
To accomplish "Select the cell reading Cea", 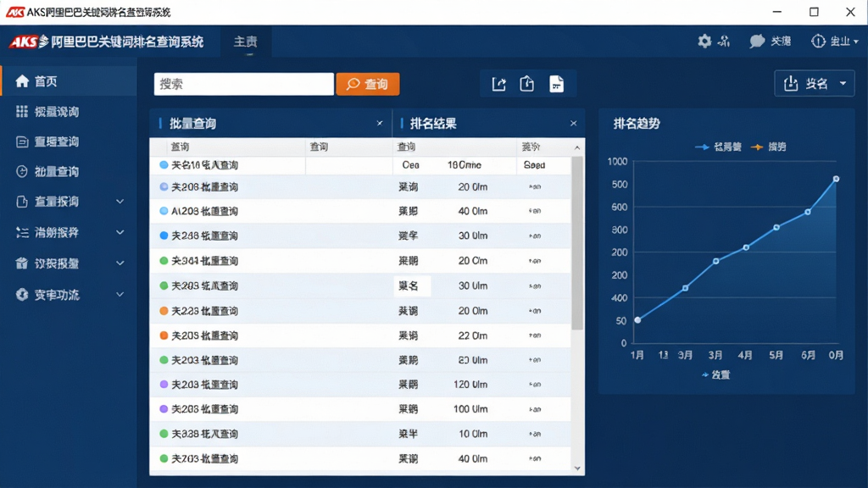I will click(411, 165).
